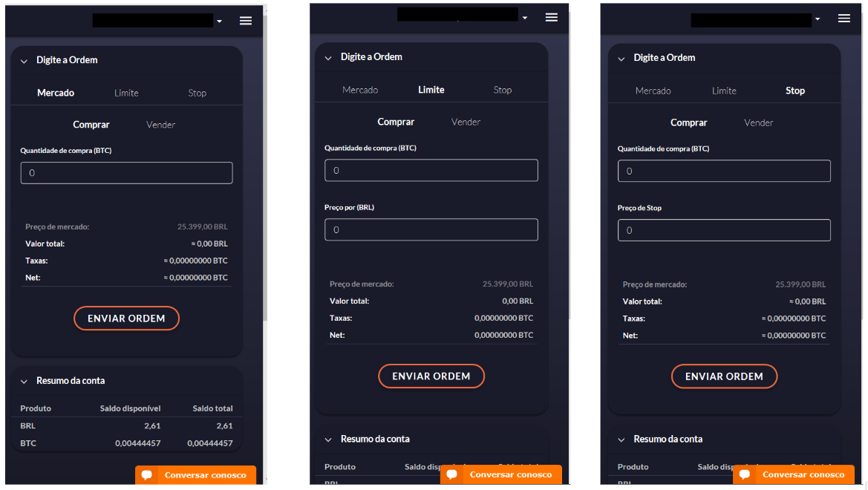Open the hamburger menu on the Limite order screen

click(551, 17)
